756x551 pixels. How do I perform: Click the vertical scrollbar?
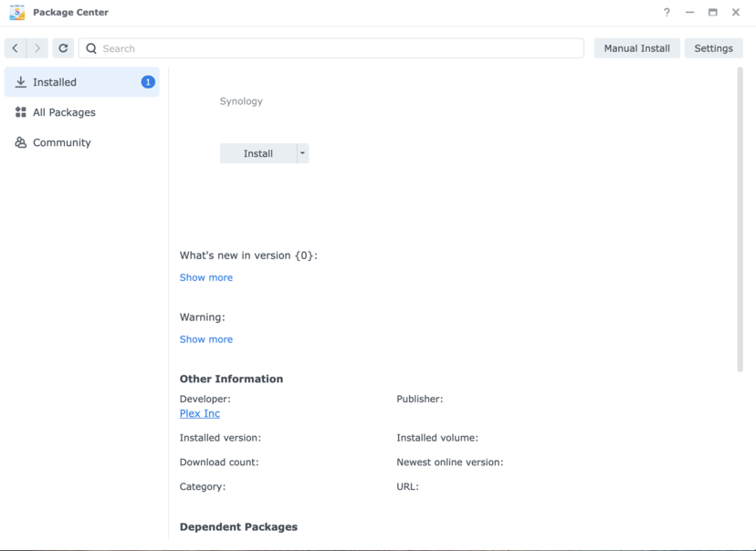tap(740, 219)
